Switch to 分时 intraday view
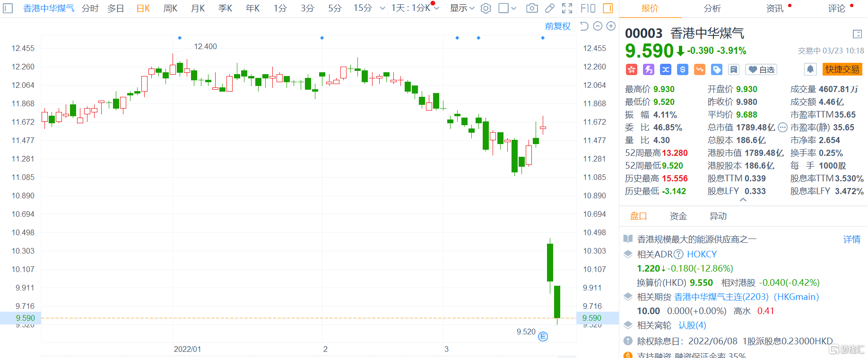This screenshot has width=868, height=358. 90,8
